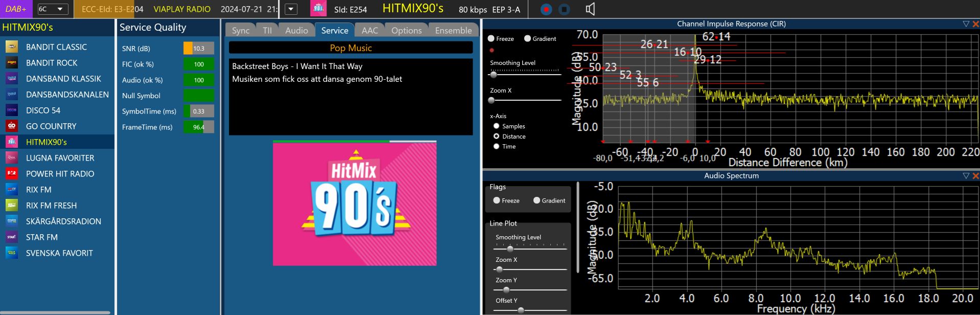Viewport: 980px width, 315px height.
Task: Close the Audio Spectrum panel
Action: point(975,176)
